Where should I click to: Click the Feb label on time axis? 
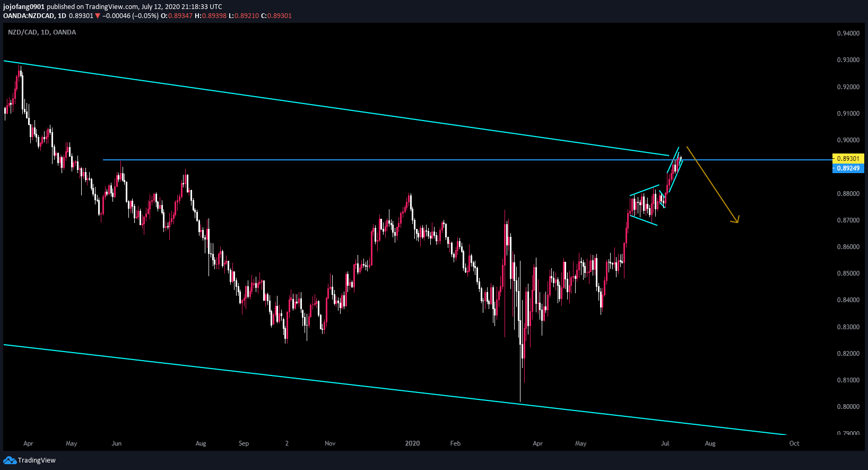coord(455,443)
